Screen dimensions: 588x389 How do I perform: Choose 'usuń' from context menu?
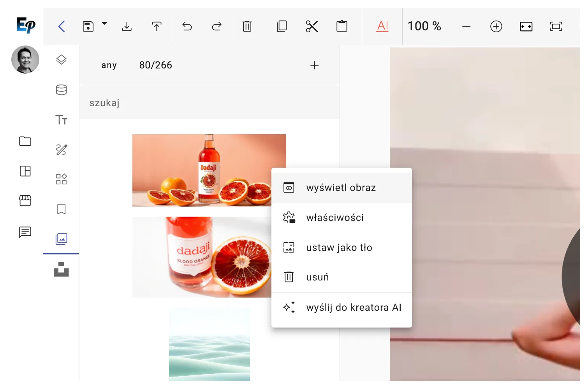pyautogui.click(x=342, y=277)
